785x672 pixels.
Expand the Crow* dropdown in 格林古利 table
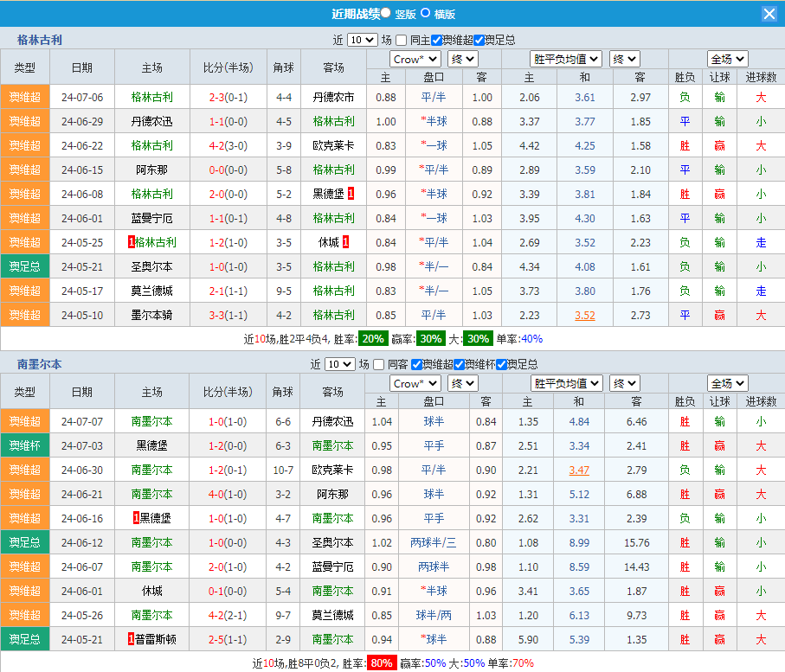[x=415, y=59]
